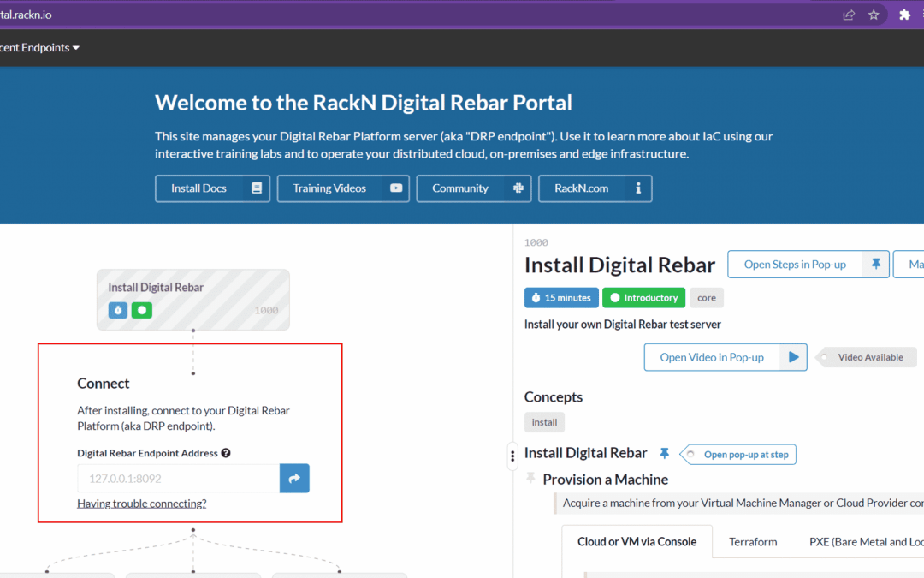Viewport: 924px width, 578px height.
Task: Open the Install Docs button
Action: 213,188
